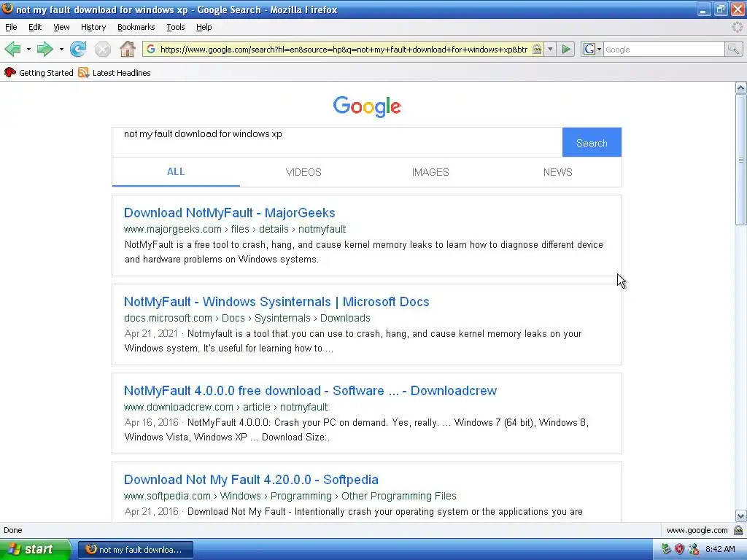Open the View menu
This screenshot has width=747, height=560.
[61, 27]
